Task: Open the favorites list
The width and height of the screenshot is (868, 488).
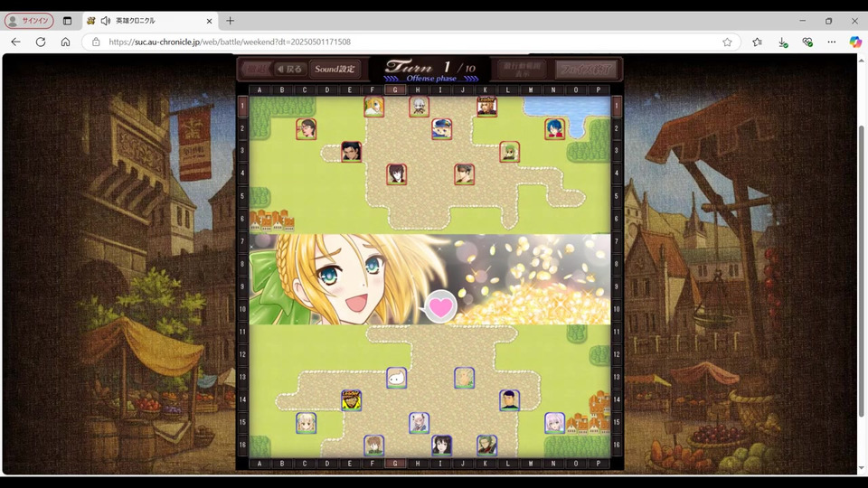Action: (x=758, y=42)
